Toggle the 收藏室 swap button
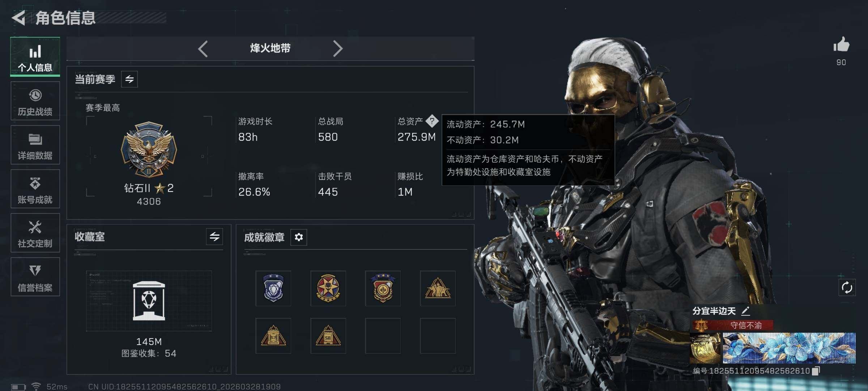The image size is (868, 391). [214, 237]
